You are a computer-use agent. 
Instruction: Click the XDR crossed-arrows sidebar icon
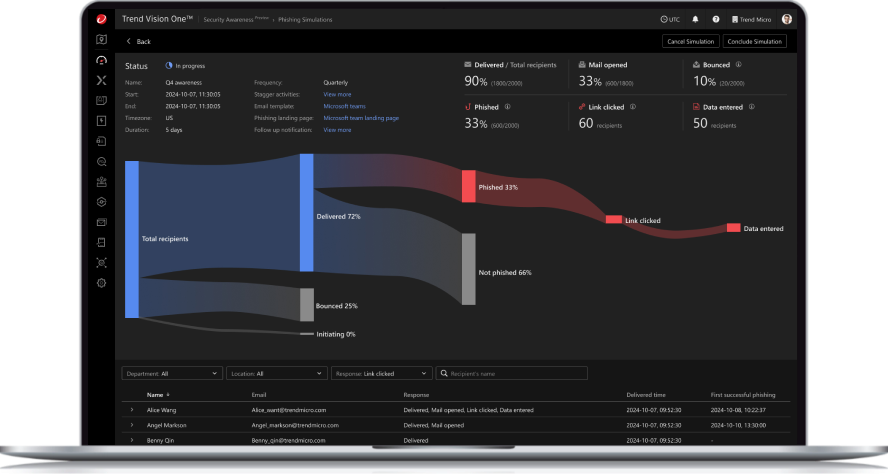(101, 80)
